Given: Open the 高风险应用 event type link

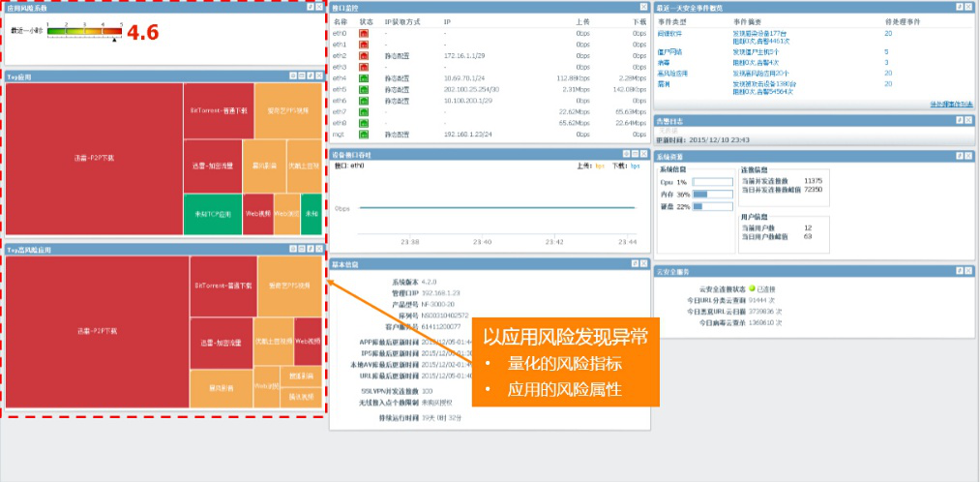Looking at the screenshot, I should pyautogui.click(x=673, y=74).
